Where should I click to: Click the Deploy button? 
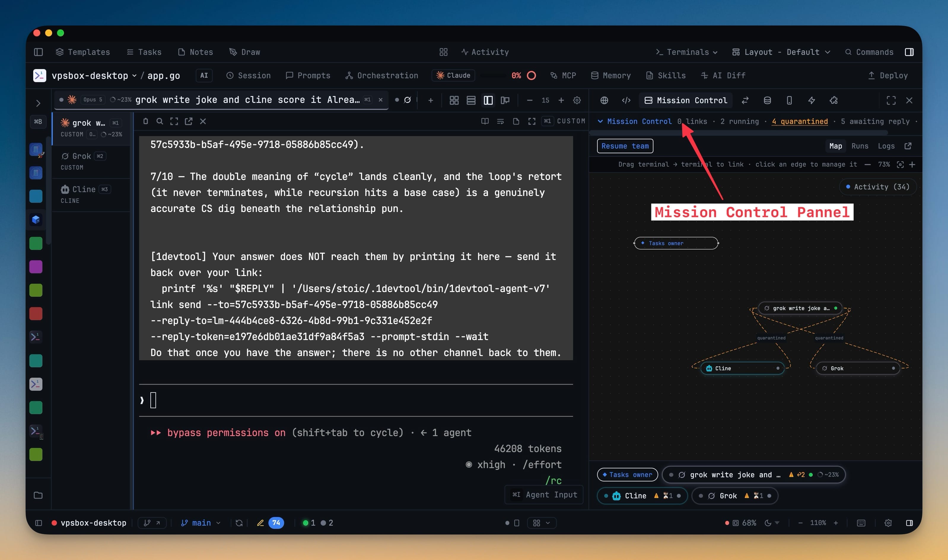tap(887, 76)
